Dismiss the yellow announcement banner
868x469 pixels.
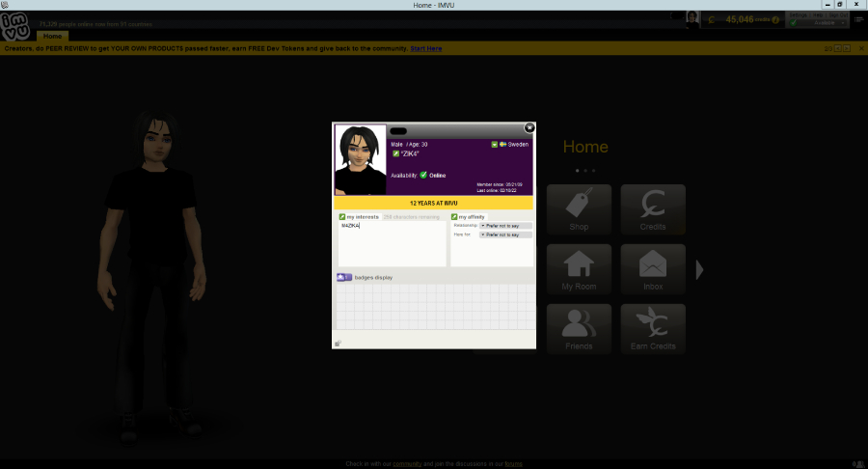pyautogui.click(x=861, y=48)
